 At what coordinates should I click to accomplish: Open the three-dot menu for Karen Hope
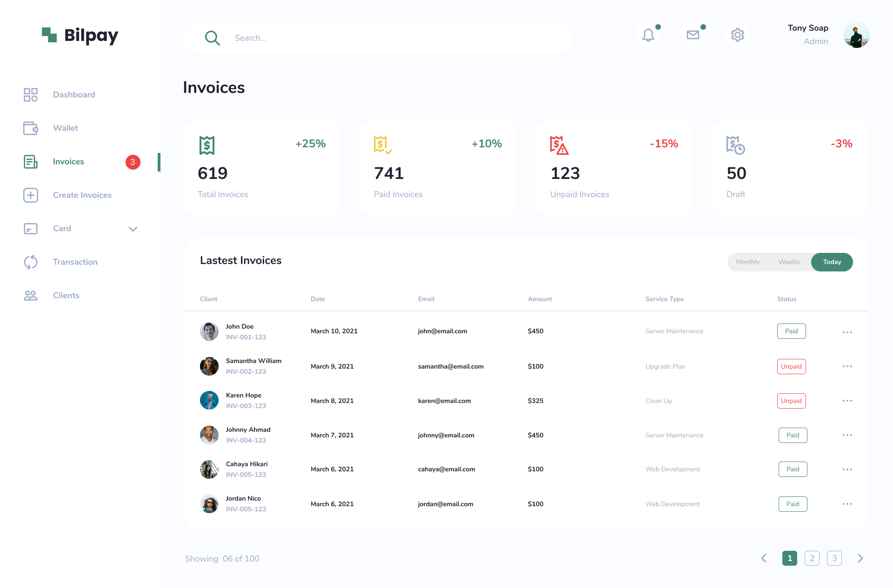(x=847, y=401)
